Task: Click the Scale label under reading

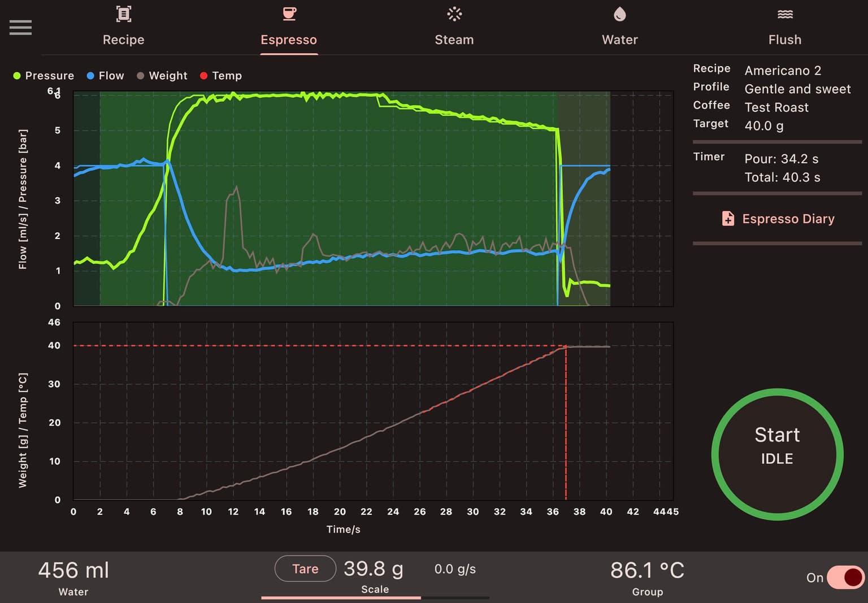Action: (x=375, y=589)
